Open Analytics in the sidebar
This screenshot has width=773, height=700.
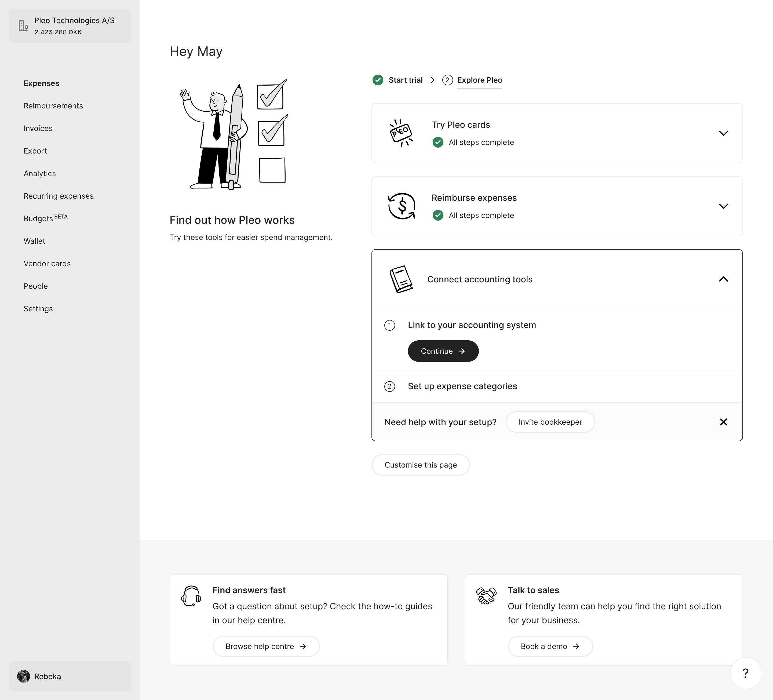[x=40, y=173]
